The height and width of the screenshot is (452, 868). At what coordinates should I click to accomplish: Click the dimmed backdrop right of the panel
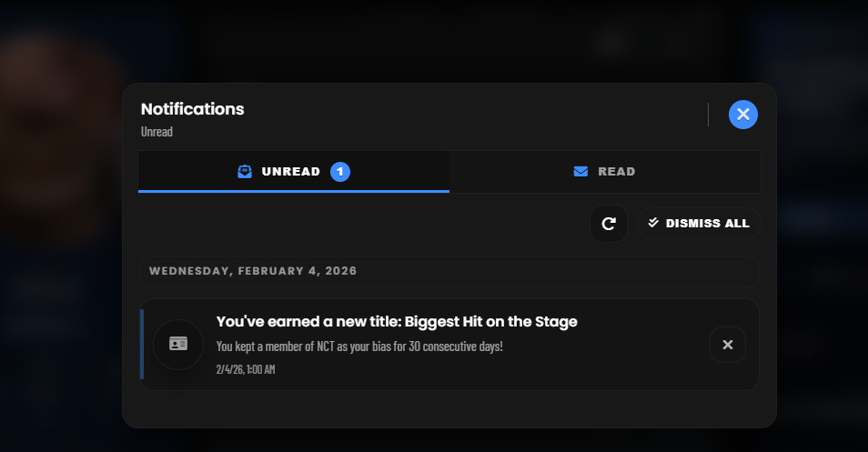coord(819,273)
